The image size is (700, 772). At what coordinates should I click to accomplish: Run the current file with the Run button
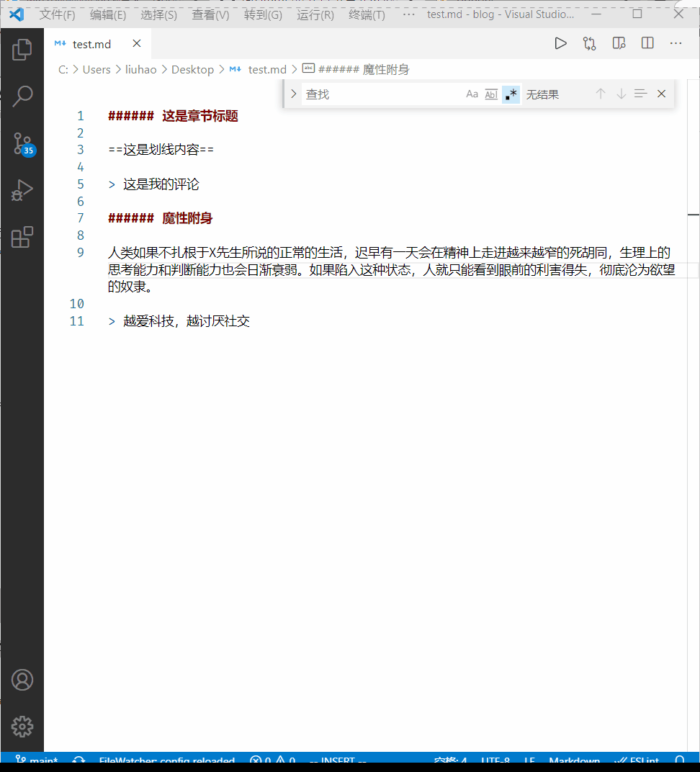click(x=561, y=43)
